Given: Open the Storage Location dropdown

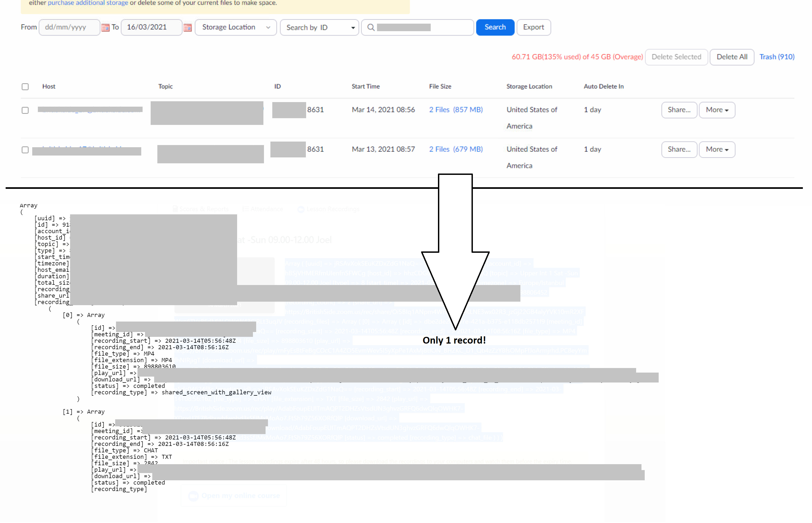Looking at the screenshot, I should (236, 27).
